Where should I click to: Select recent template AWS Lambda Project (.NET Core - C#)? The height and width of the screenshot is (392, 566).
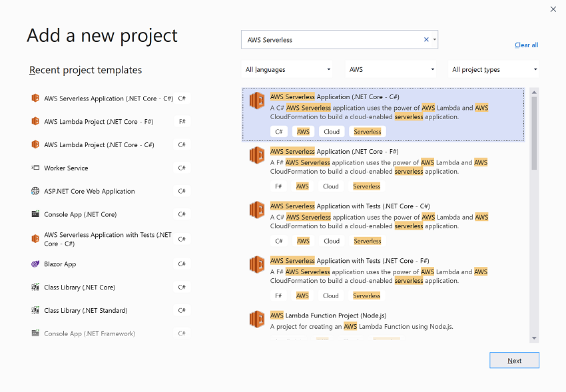[x=110, y=144]
